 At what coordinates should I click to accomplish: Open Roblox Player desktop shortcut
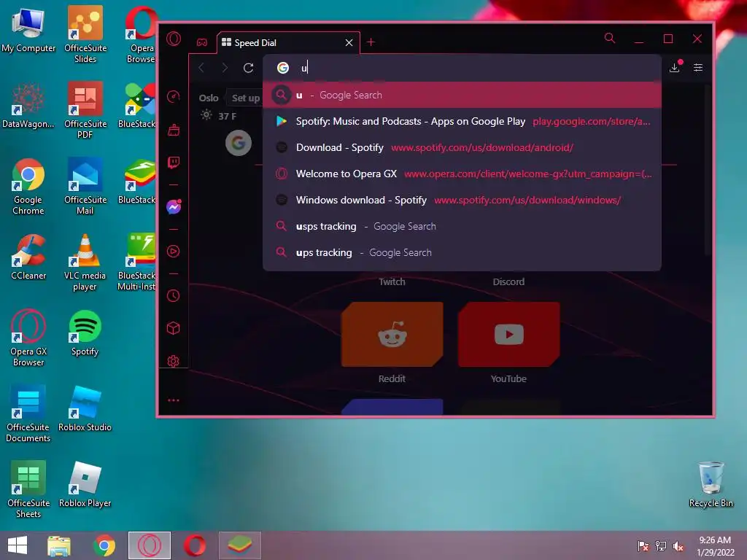click(85, 484)
